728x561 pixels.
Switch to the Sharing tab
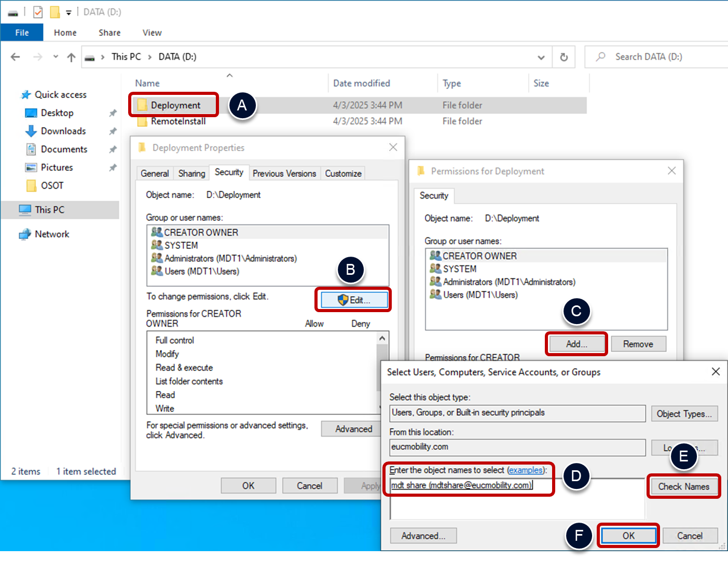(x=191, y=173)
